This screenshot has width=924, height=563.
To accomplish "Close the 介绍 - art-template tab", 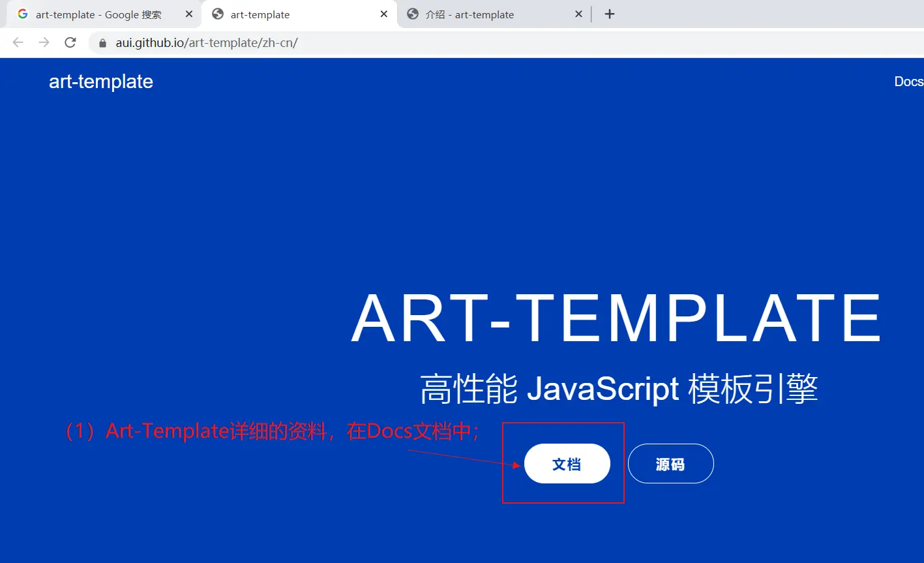I will pos(578,14).
